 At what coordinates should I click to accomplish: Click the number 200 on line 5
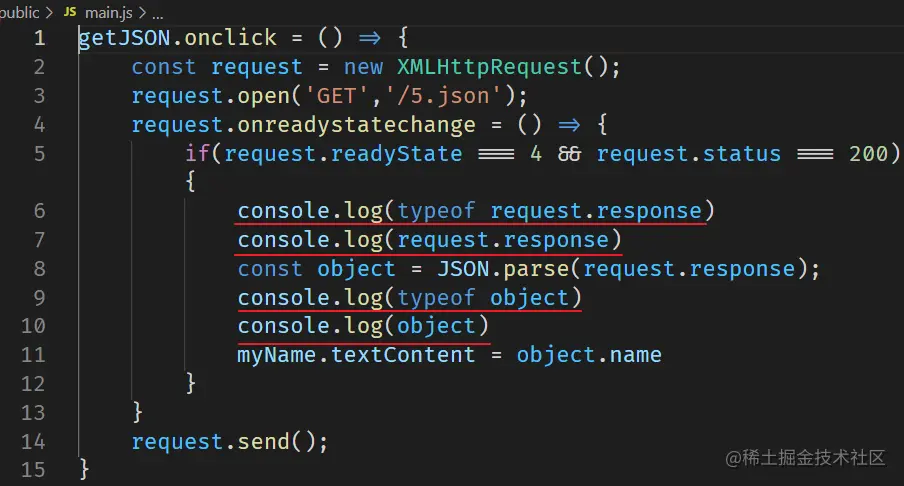tap(868, 154)
